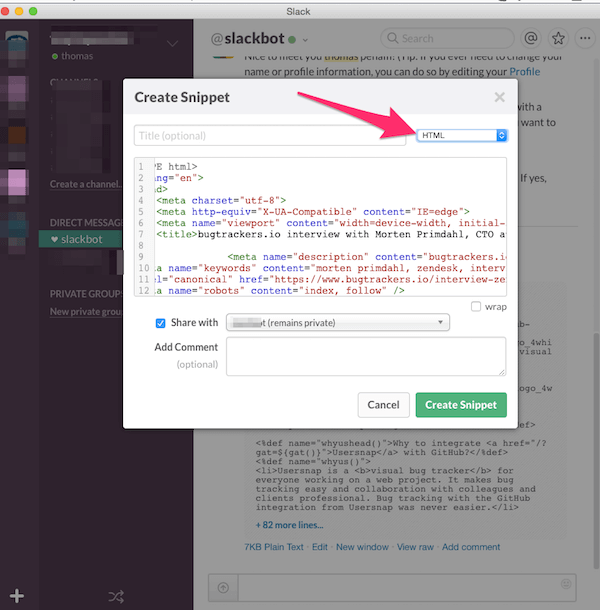Open the emoji picker in message box

tap(566, 584)
